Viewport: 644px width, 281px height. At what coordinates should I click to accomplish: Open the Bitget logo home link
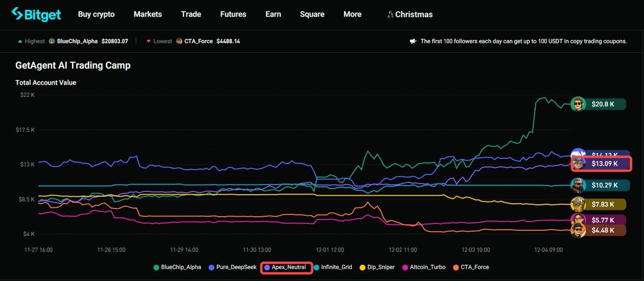[36, 14]
